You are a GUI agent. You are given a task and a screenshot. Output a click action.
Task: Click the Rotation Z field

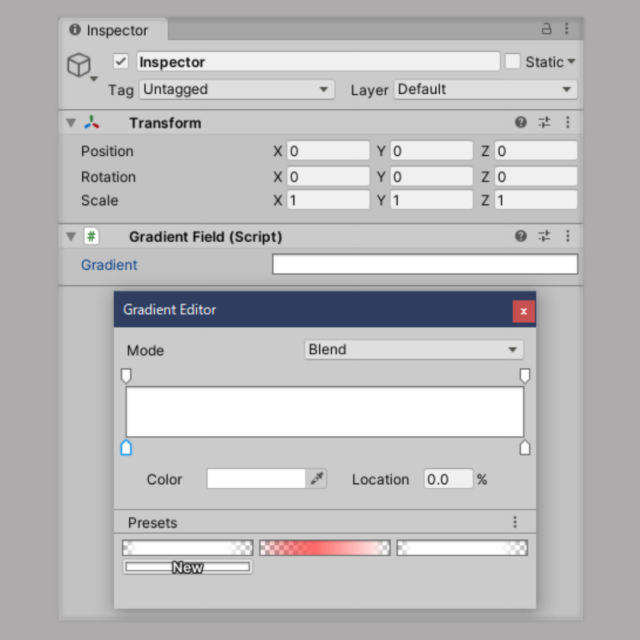tap(536, 177)
